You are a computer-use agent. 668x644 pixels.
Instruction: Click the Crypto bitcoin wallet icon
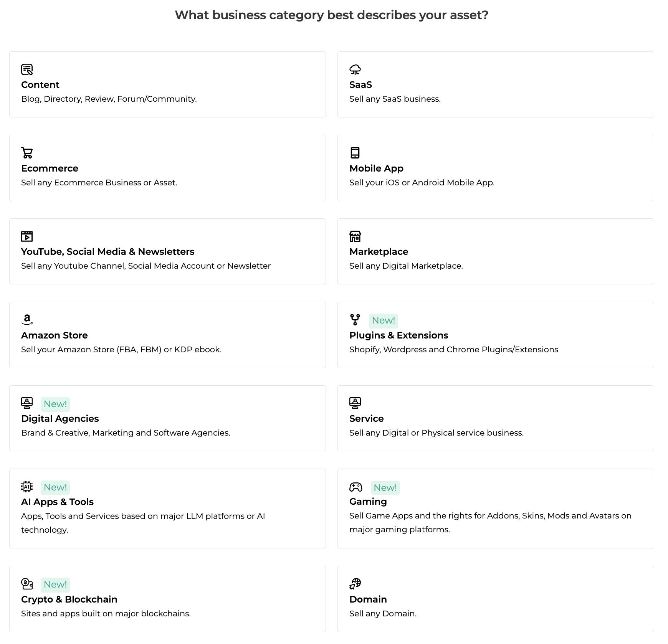(x=27, y=584)
